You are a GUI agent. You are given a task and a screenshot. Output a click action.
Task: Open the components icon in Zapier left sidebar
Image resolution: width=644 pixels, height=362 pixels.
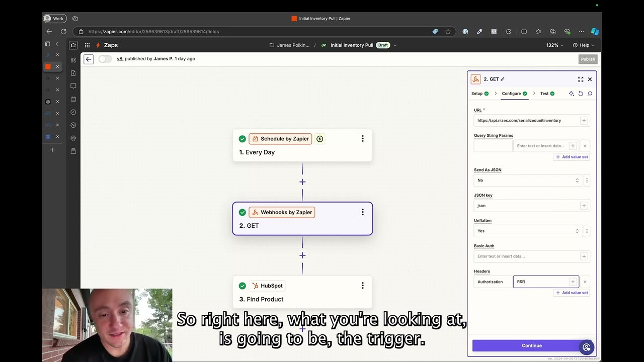coord(73,60)
